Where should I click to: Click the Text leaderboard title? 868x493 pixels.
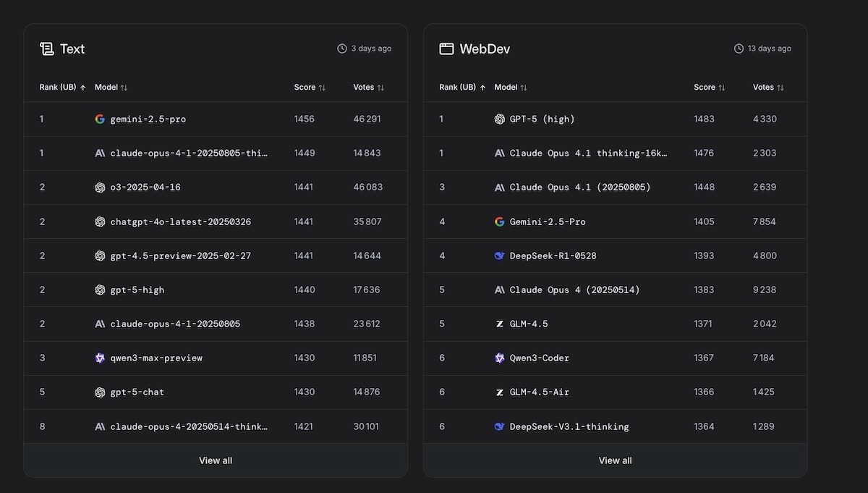pos(72,49)
